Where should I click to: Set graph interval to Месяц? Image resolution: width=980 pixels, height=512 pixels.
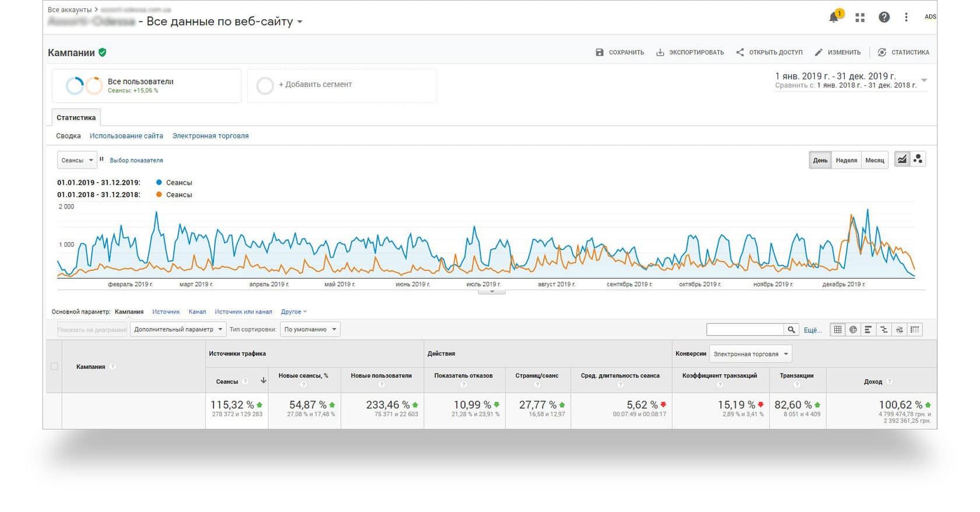[874, 160]
